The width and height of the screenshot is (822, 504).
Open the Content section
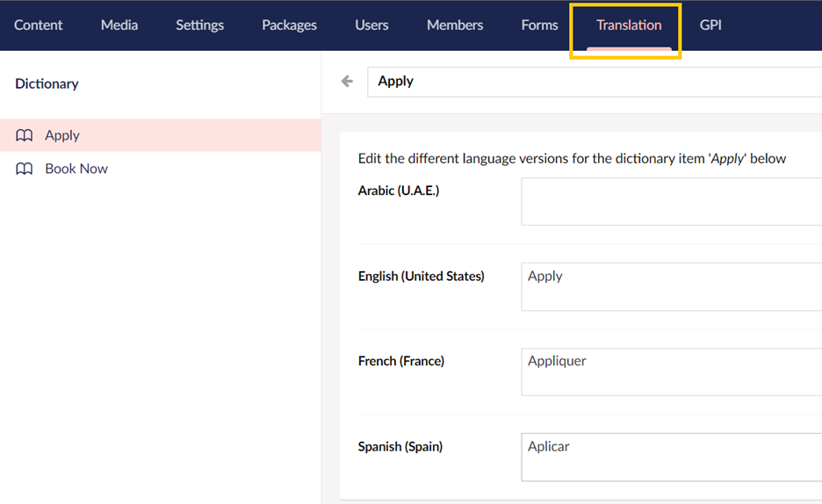(39, 25)
